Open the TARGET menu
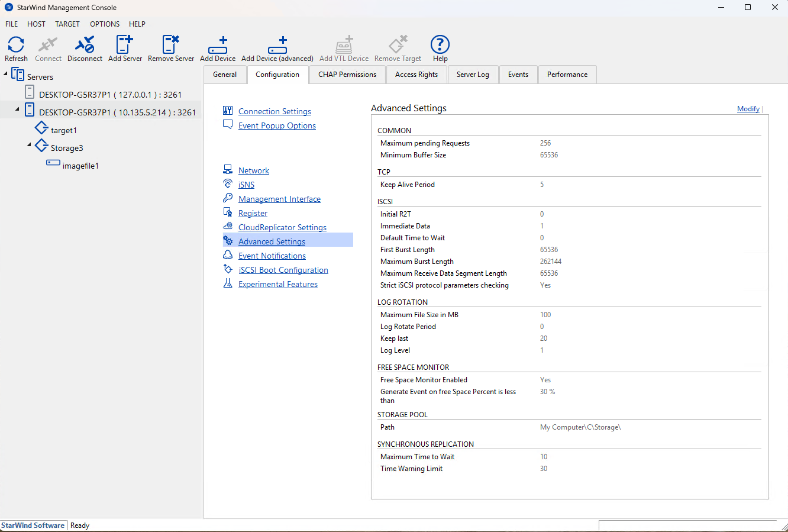The width and height of the screenshot is (788, 532). pos(67,24)
